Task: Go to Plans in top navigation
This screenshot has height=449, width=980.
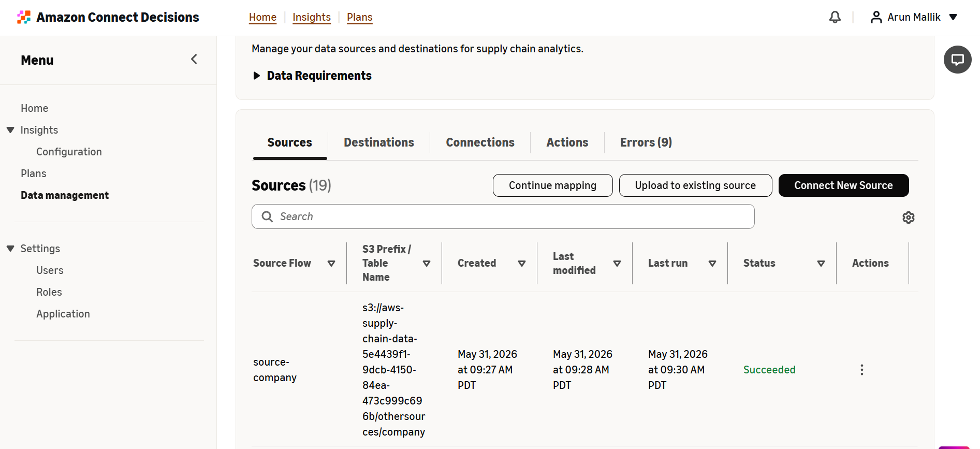Action: coord(360,17)
